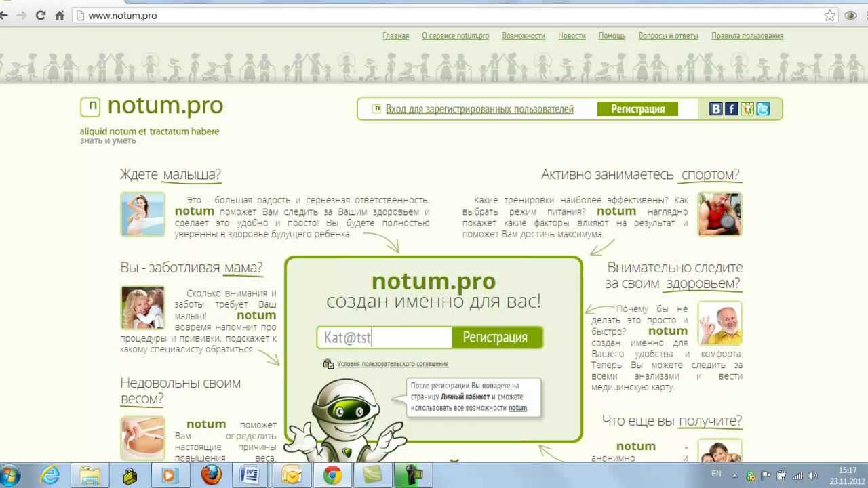
Task: Open the Главная menu link
Action: pyautogui.click(x=396, y=36)
